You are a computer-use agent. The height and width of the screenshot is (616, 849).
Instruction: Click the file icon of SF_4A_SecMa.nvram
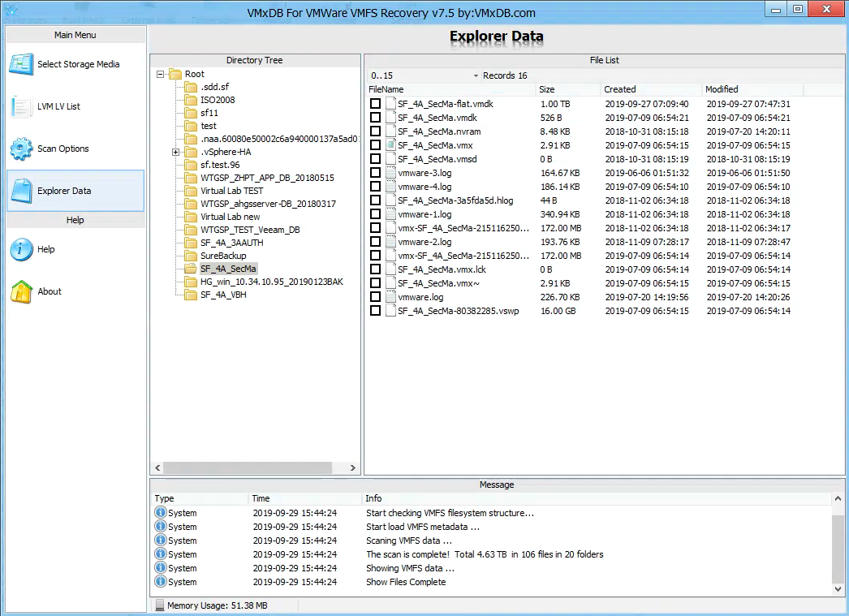coord(390,131)
